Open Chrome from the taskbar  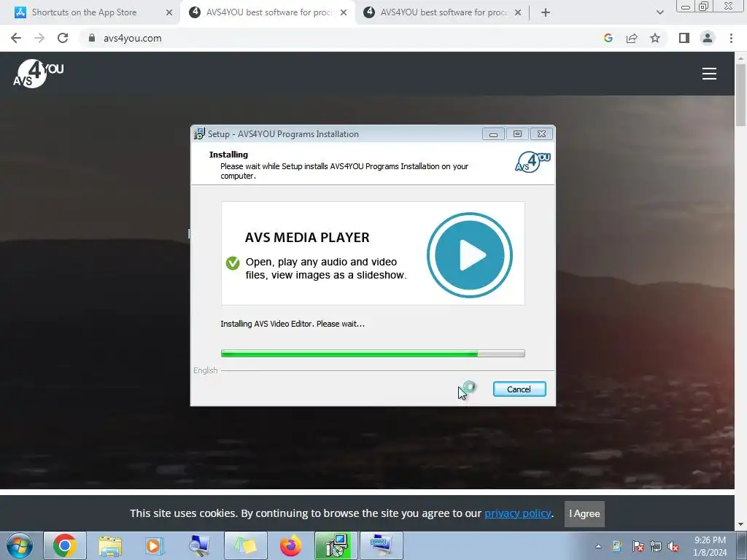pos(65,545)
